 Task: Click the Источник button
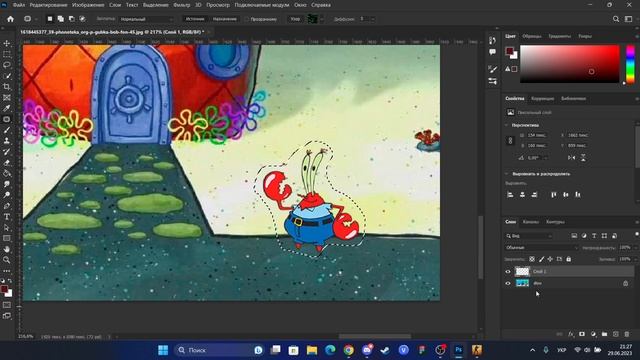click(x=195, y=19)
